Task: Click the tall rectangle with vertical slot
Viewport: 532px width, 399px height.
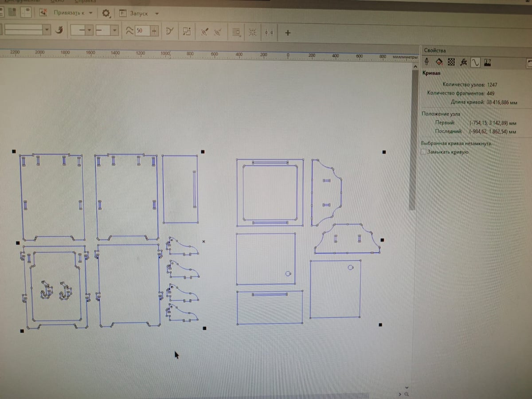Action: [180, 189]
